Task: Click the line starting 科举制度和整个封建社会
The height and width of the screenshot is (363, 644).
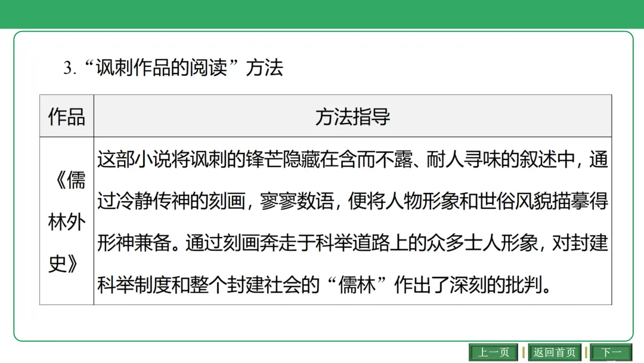Action: coord(324,285)
